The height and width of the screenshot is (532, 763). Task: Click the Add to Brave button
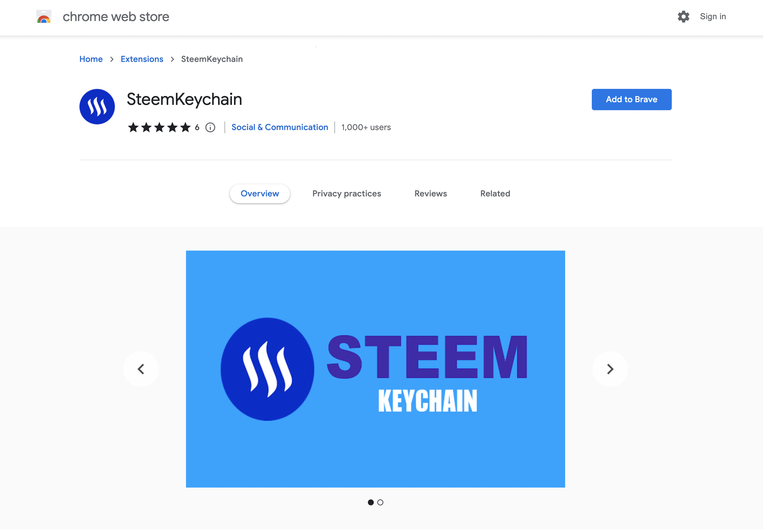pyautogui.click(x=631, y=99)
